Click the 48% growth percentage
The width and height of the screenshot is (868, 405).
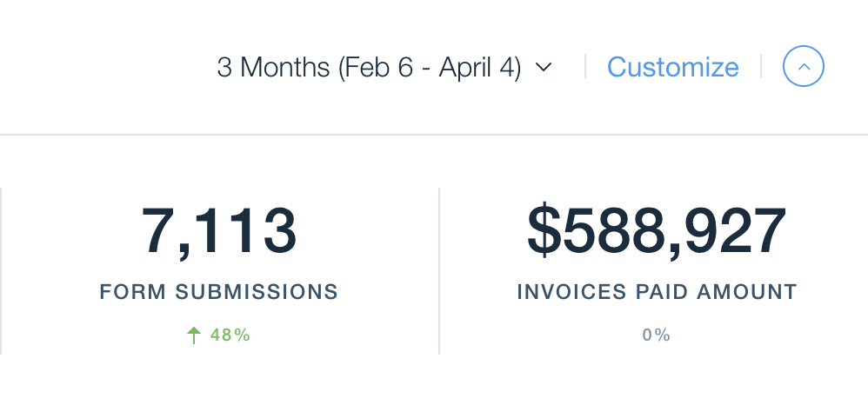coord(230,335)
